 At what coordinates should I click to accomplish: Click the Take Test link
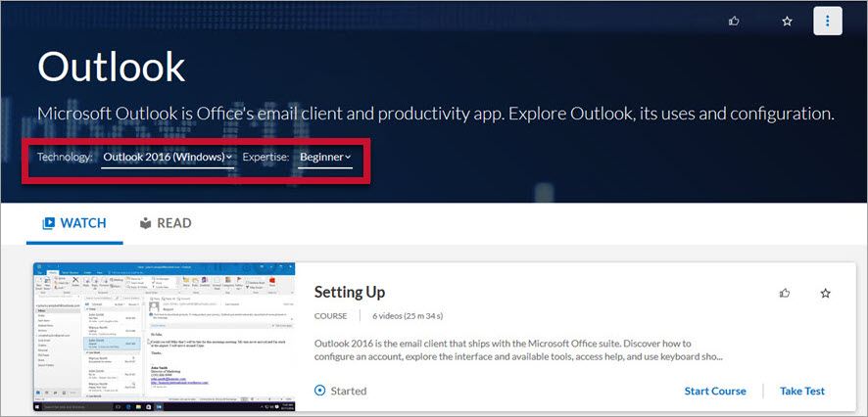[x=802, y=391]
